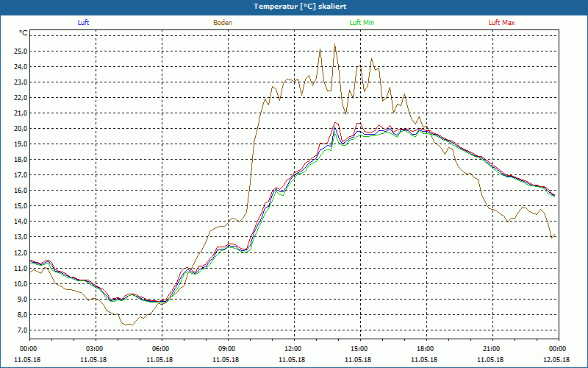Screen dimensions: 588x368
Task: Click the 11.05.18 date under 12:00
Action: 292,360
